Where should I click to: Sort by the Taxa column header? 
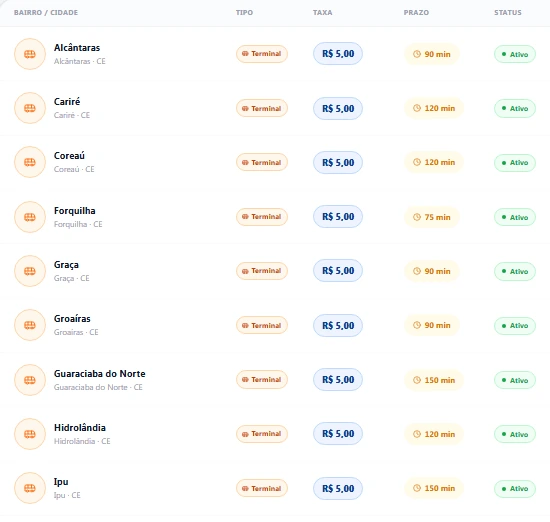tap(322, 13)
